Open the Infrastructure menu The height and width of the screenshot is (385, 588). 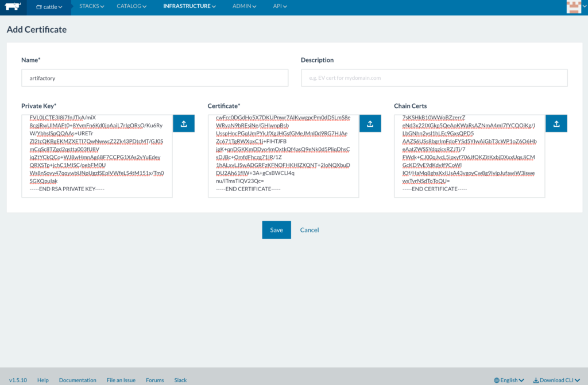189,6
